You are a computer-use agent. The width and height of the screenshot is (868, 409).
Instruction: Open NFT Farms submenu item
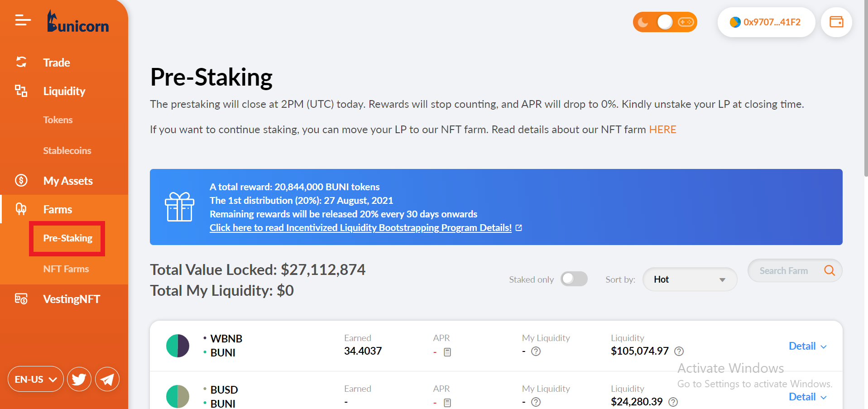[x=66, y=269]
